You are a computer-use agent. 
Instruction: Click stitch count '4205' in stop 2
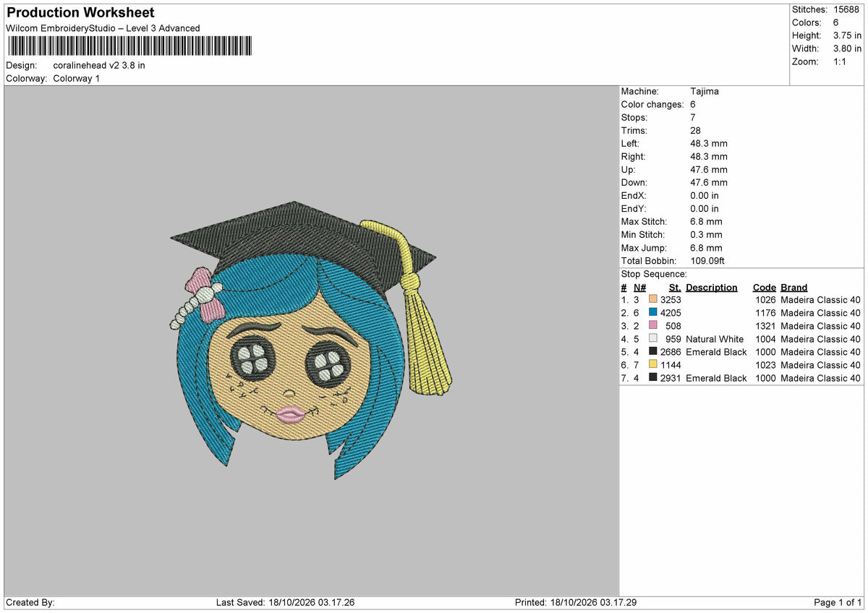[x=671, y=313]
